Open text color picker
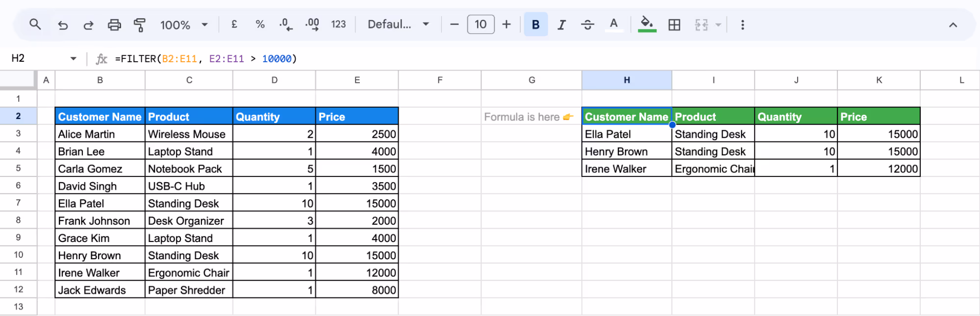The image size is (980, 316). [x=614, y=24]
